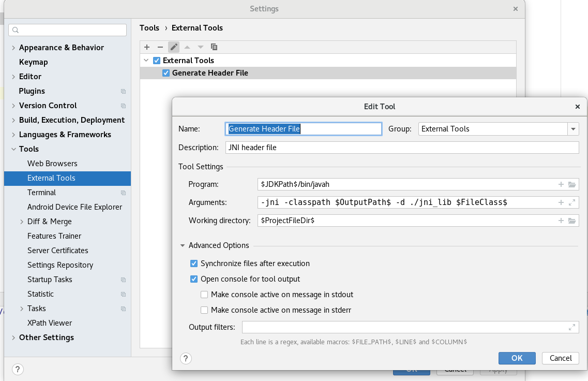Click the pencil edit tool icon
The height and width of the screenshot is (381, 588).
pyautogui.click(x=174, y=47)
